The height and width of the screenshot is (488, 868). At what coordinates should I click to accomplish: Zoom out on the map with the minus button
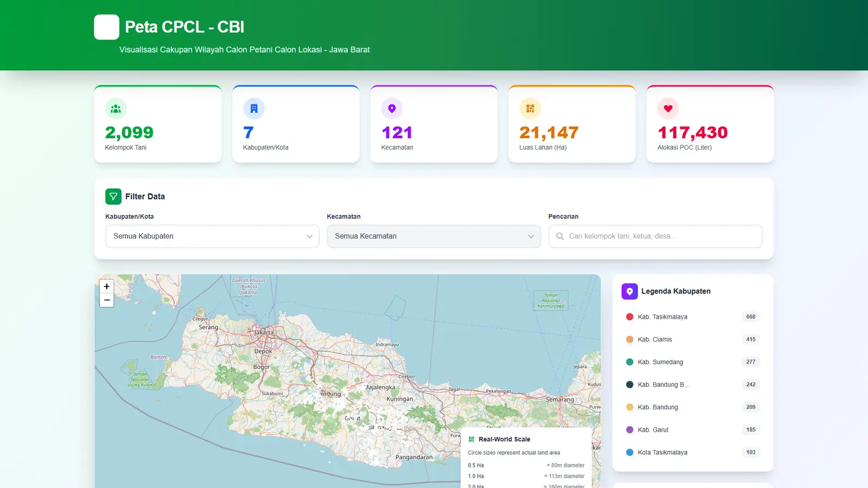point(107,300)
